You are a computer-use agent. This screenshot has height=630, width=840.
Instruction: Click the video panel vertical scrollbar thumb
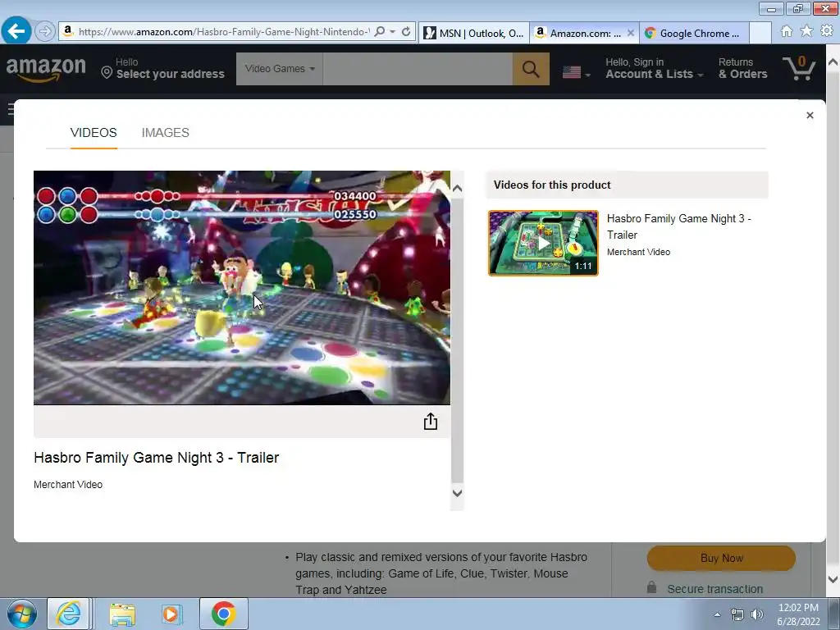point(457,340)
